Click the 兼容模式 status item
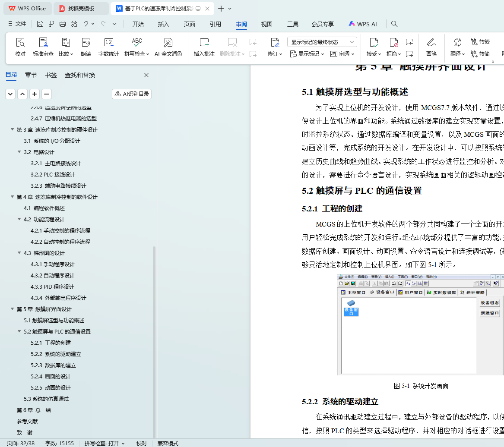Image resolution: width=504 pixels, height=447 pixels. (168, 443)
